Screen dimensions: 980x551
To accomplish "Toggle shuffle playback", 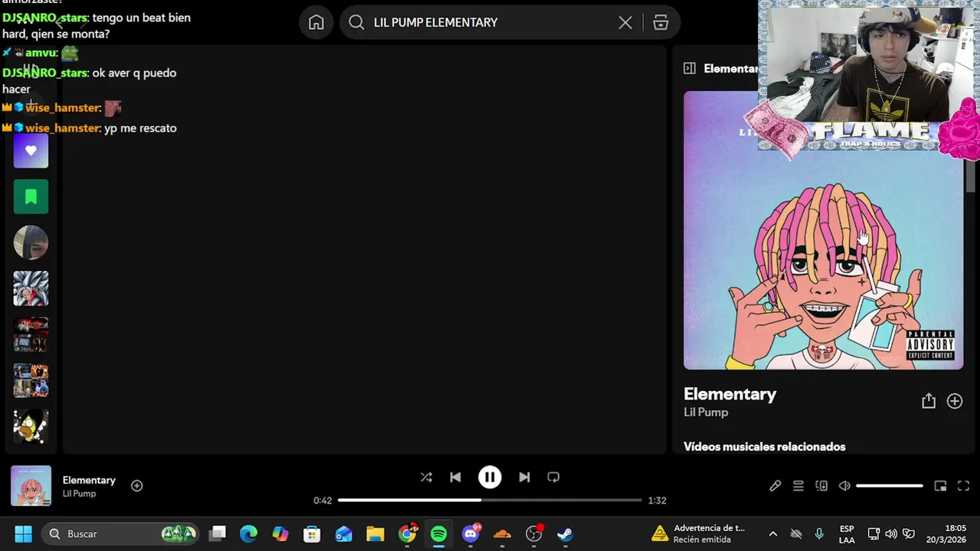I will click(x=426, y=477).
